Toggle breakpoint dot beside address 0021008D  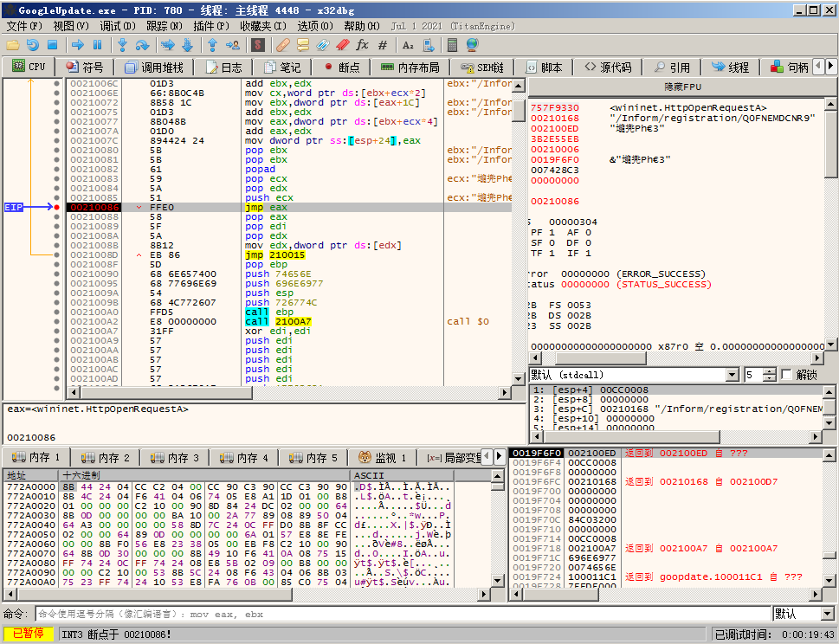[56, 254]
